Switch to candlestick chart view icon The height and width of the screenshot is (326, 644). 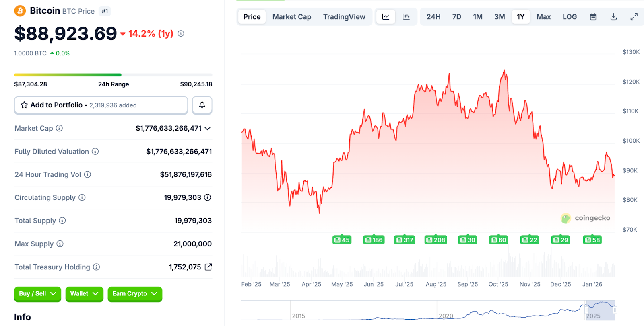click(x=406, y=17)
